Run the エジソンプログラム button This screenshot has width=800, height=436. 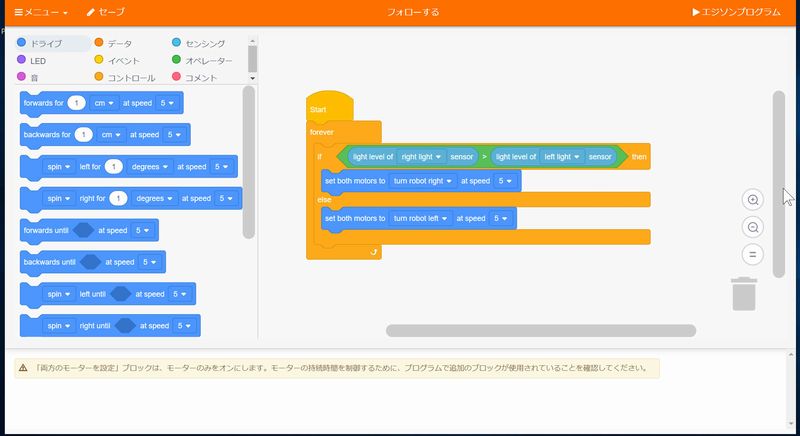737,12
